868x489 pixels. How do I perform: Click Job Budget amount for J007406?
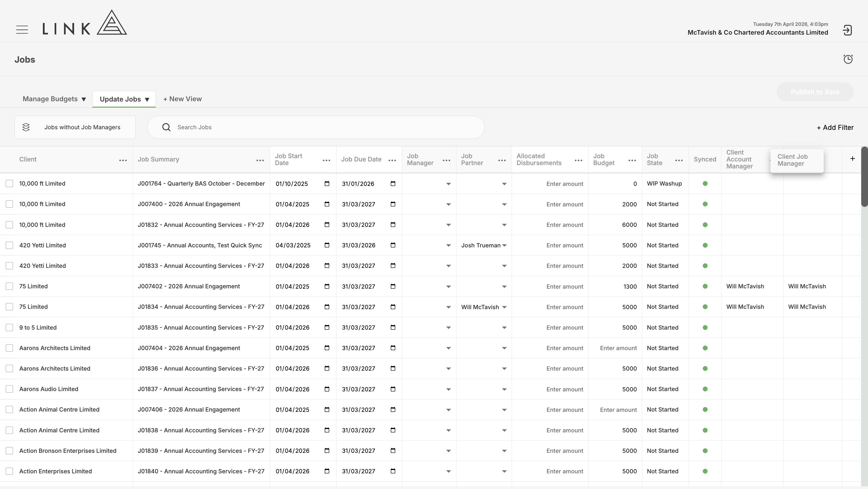coord(615,410)
